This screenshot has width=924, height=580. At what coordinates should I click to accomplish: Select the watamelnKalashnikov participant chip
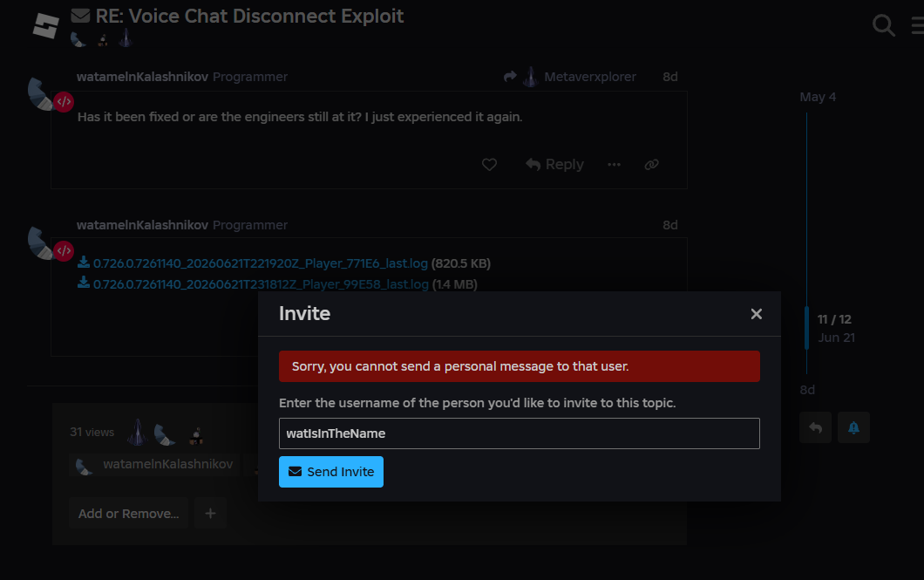(x=154, y=465)
